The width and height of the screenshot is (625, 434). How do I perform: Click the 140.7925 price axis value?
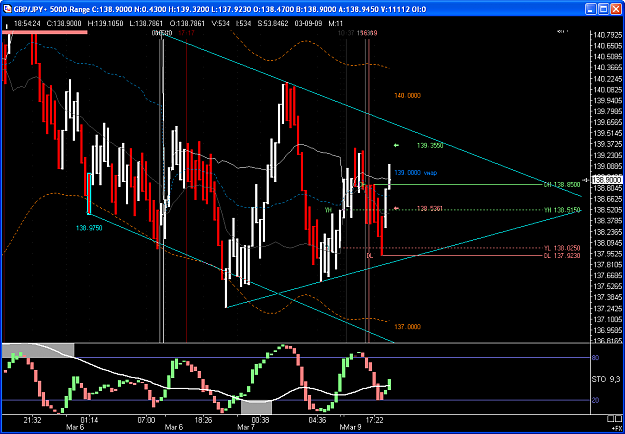tap(607, 35)
